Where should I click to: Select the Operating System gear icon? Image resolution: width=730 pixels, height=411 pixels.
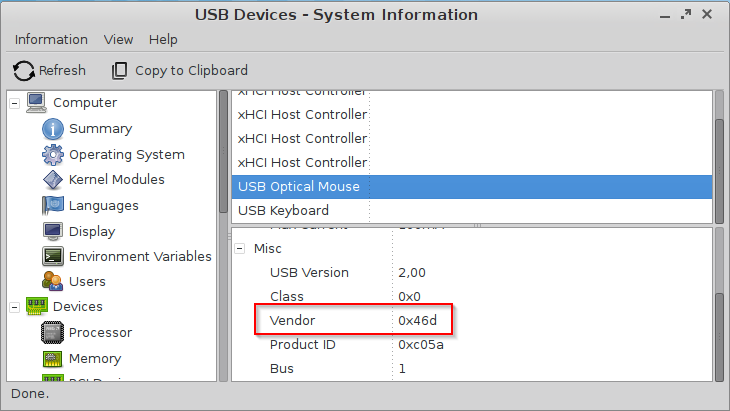(x=53, y=155)
